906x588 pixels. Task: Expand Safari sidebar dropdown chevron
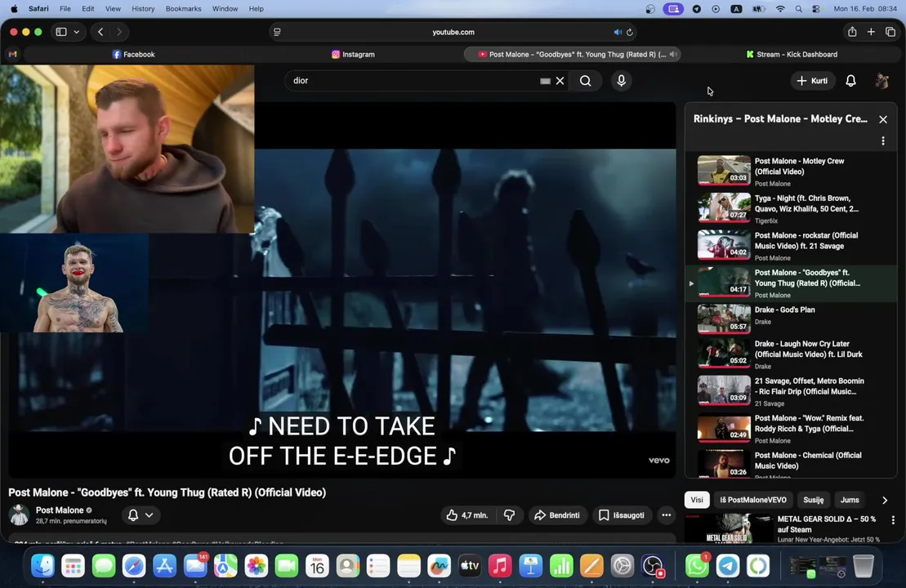76,33
